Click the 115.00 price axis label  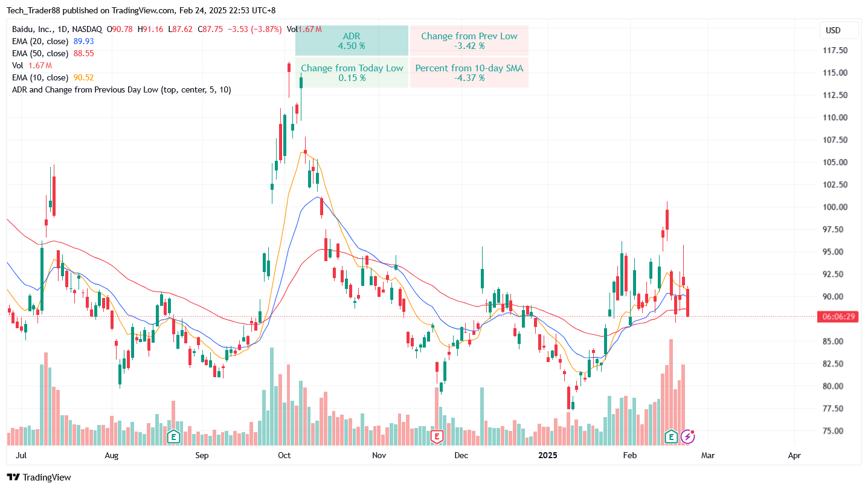[x=835, y=73]
